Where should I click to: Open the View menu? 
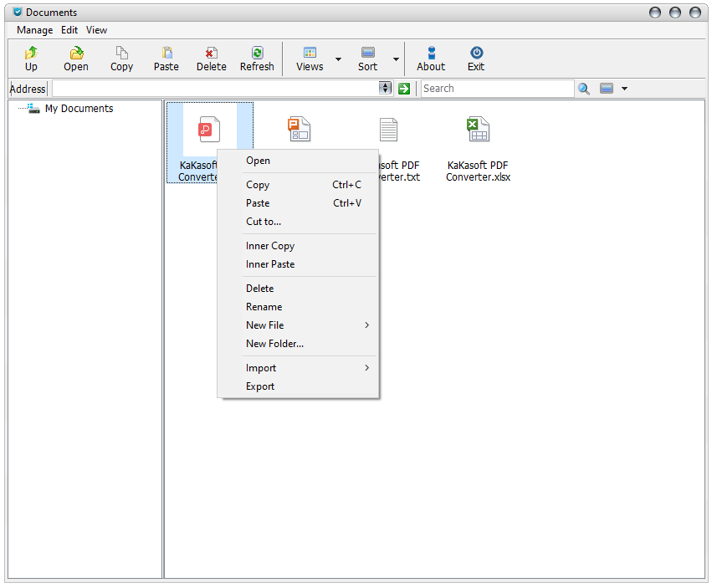[x=97, y=30]
